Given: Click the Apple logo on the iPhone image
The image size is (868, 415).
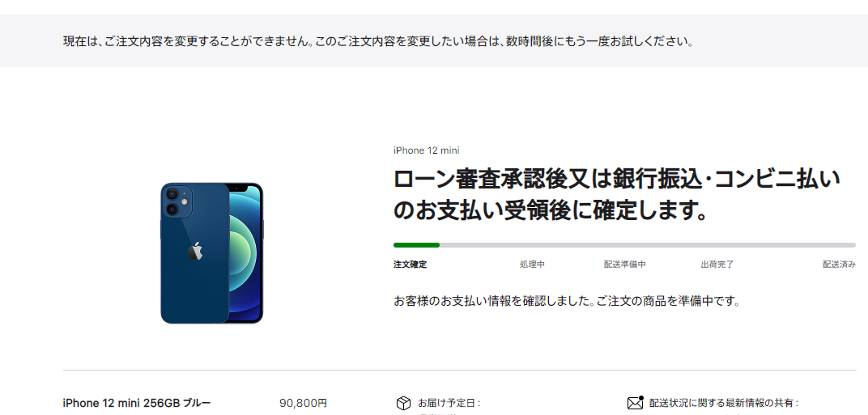Looking at the screenshot, I should click(195, 251).
